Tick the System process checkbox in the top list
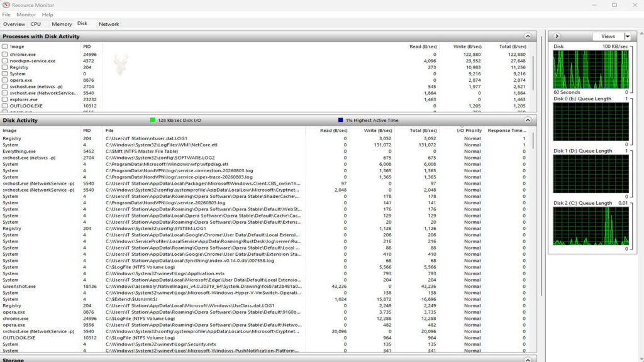 click(x=5, y=74)
